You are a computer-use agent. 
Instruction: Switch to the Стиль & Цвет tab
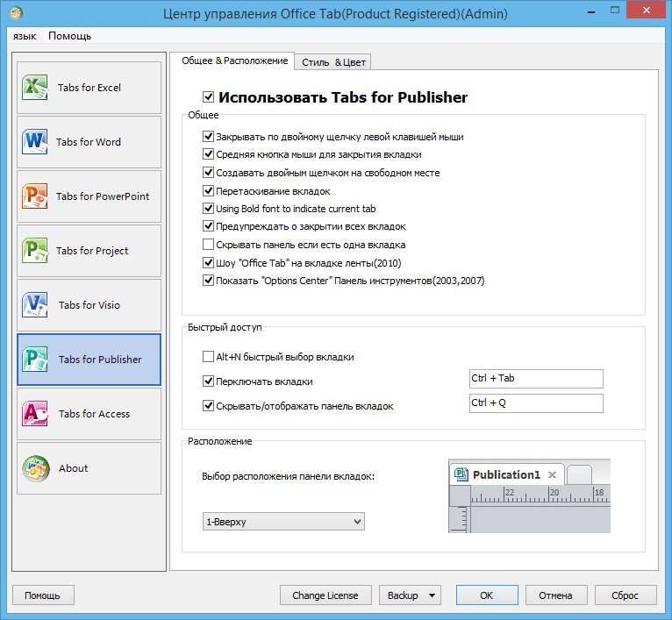coord(332,61)
